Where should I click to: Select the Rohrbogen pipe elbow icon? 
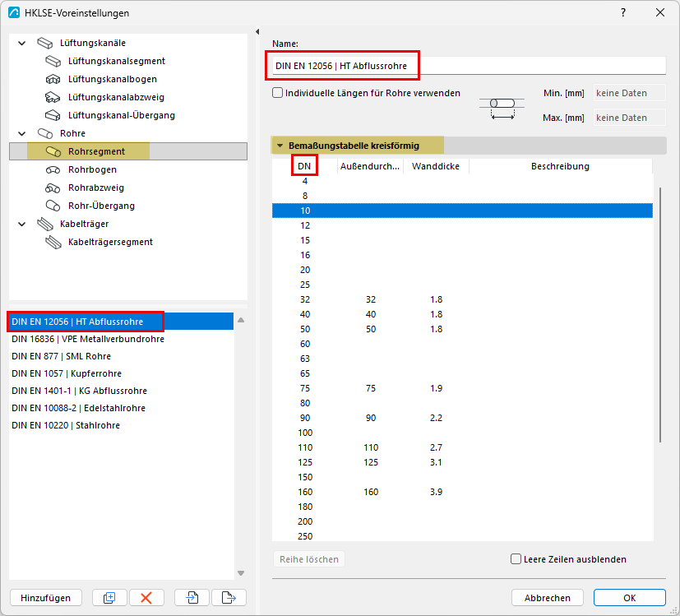click(53, 169)
